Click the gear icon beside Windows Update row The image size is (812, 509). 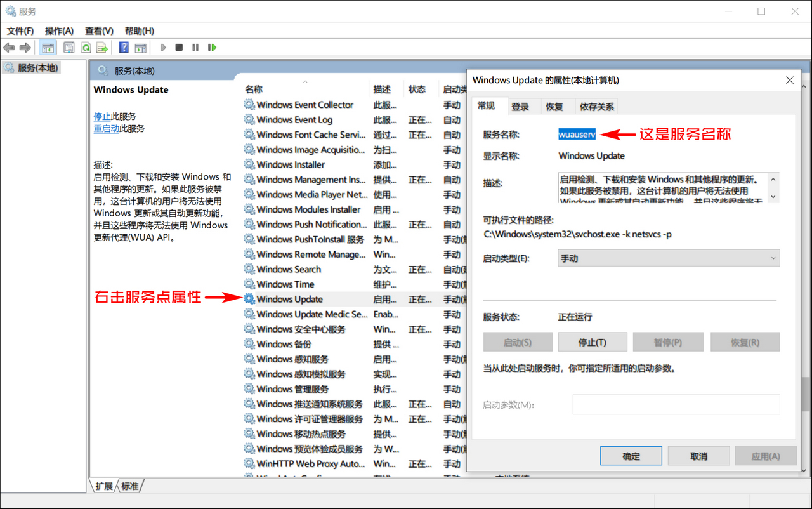[249, 299]
